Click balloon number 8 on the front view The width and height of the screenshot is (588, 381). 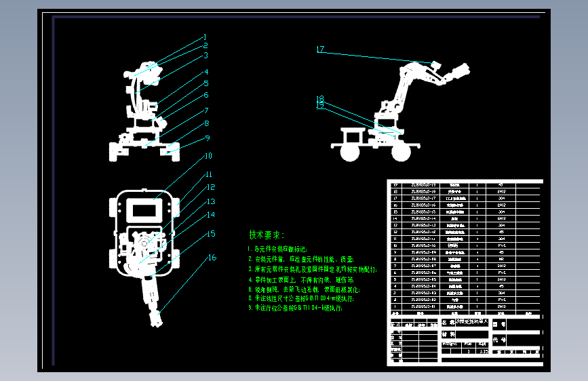pos(207,124)
